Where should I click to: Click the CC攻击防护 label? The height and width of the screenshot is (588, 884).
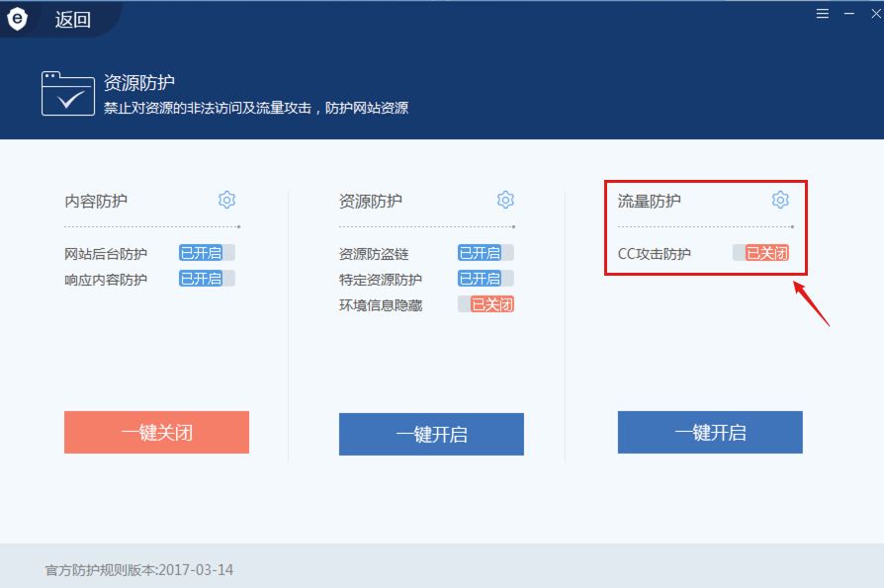tap(655, 254)
